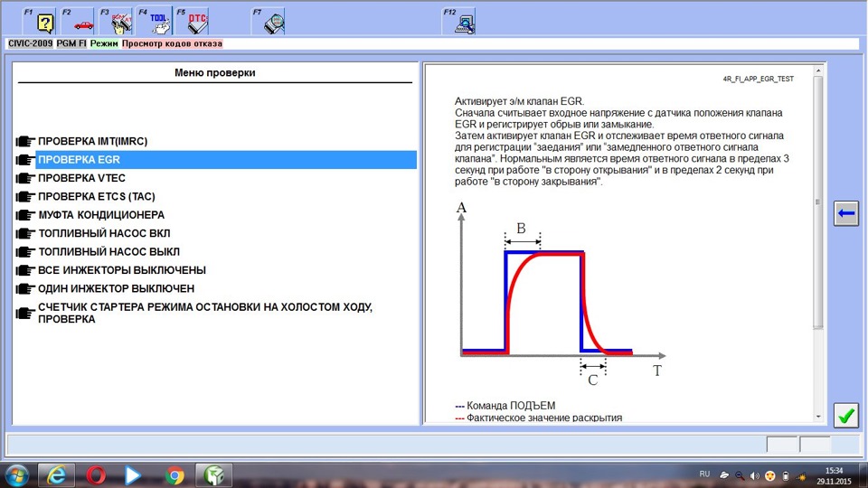Launch Internet Explorer from taskbar
The height and width of the screenshot is (488, 868).
[56, 475]
